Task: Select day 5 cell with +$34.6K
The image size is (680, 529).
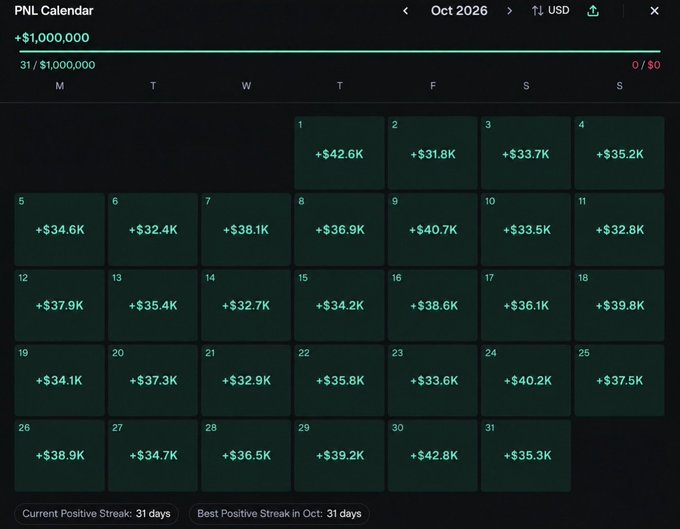Action: click(x=59, y=229)
